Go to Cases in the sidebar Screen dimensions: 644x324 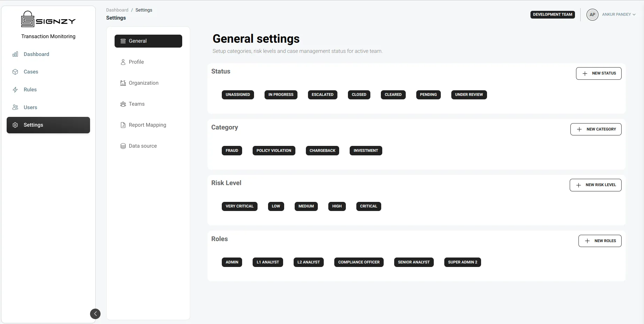tap(48, 72)
